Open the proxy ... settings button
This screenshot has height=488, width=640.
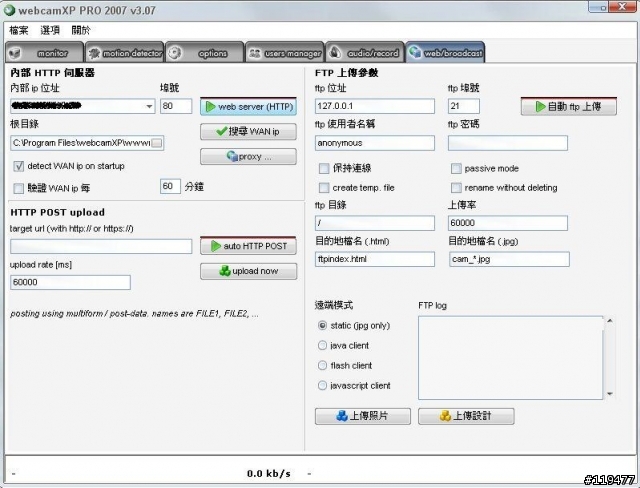(248, 157)
